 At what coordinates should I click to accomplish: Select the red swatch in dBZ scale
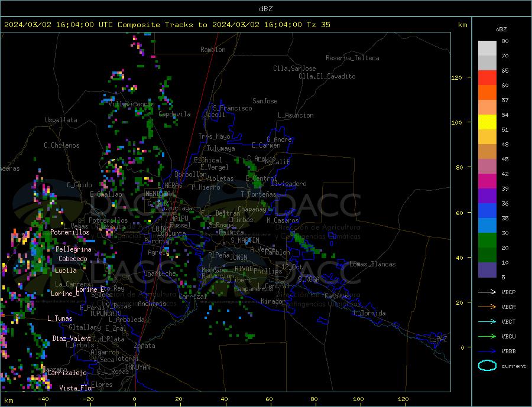[x=487, y=77]
